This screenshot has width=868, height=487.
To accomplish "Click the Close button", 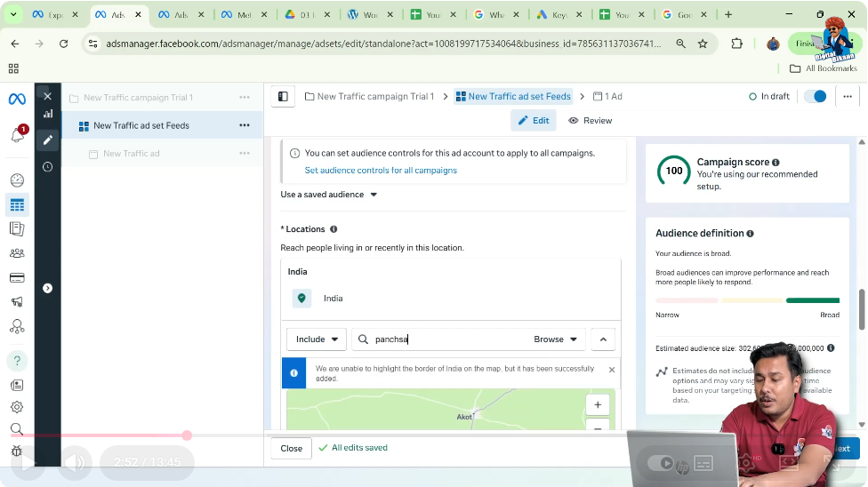I will 291,448.
